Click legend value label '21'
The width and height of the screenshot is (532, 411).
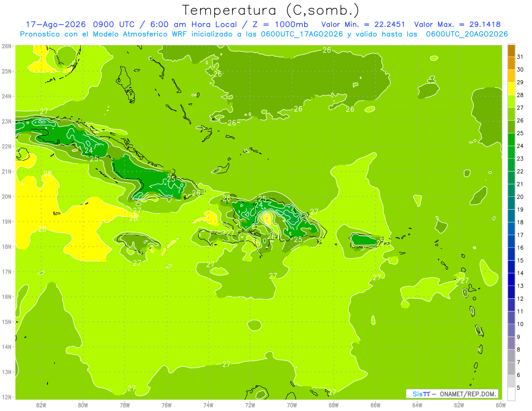tap(520, 184)
